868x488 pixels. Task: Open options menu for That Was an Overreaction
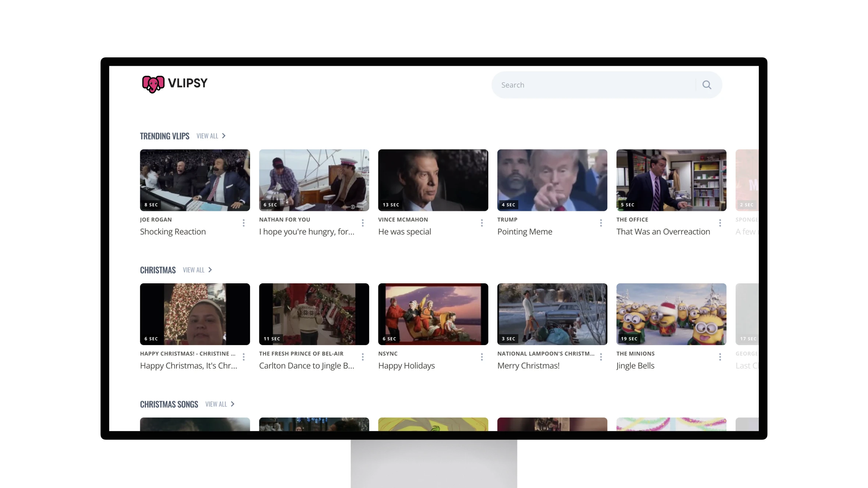(720, 223)
